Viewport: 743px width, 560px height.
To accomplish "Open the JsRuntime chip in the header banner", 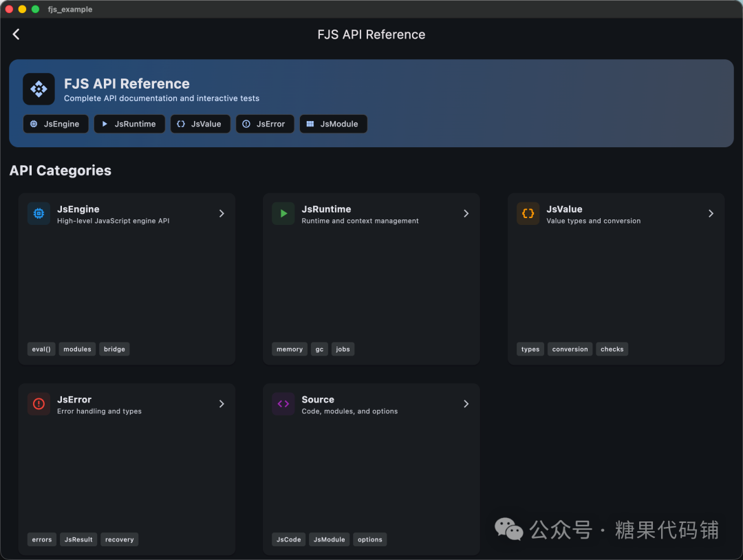I will [129, 124].
